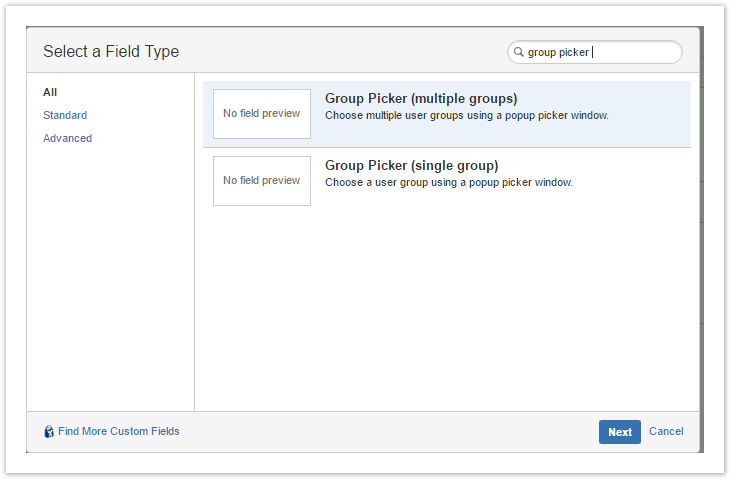Choose the Group Picker (single group) title
730x479 pixels.
[411, 165]
